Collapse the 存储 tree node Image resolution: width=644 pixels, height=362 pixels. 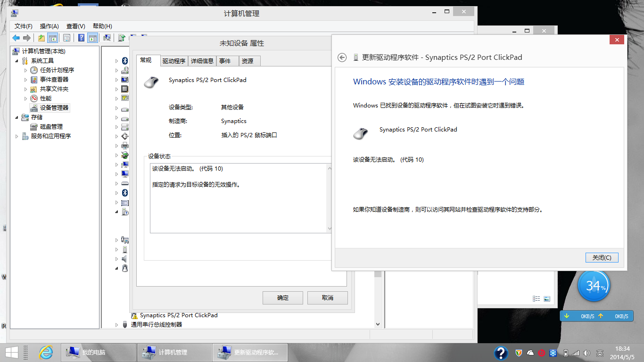[17, 117]
